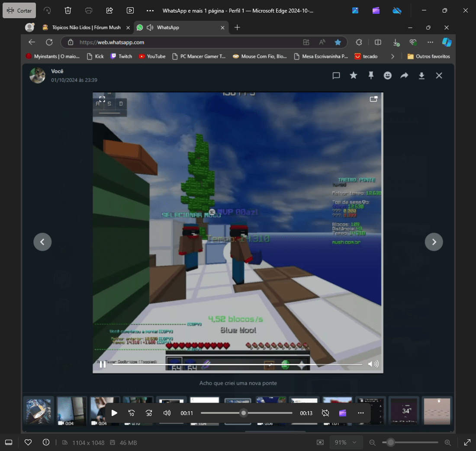Open the Kick bookmark
This screenshot has width=476, height=451.
95,57
